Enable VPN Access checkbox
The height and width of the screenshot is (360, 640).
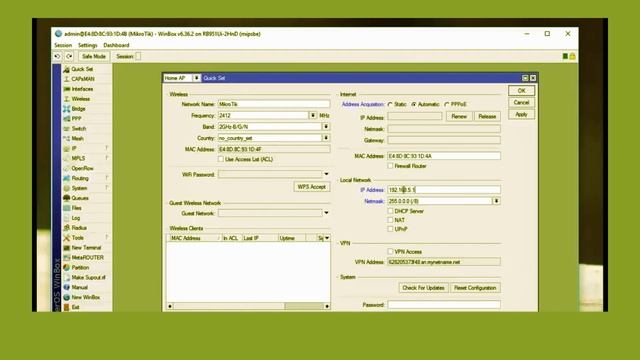coord(391,251)
